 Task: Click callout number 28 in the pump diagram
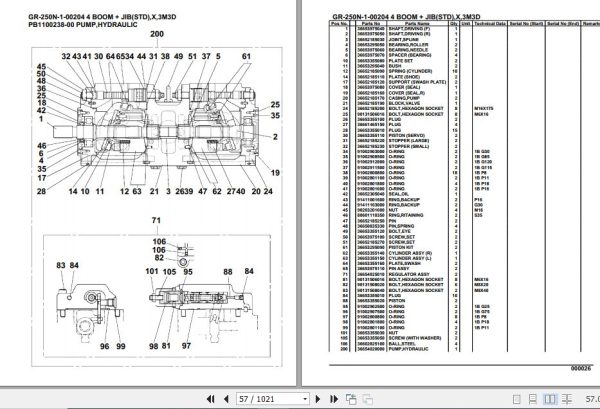coord(41,191)
